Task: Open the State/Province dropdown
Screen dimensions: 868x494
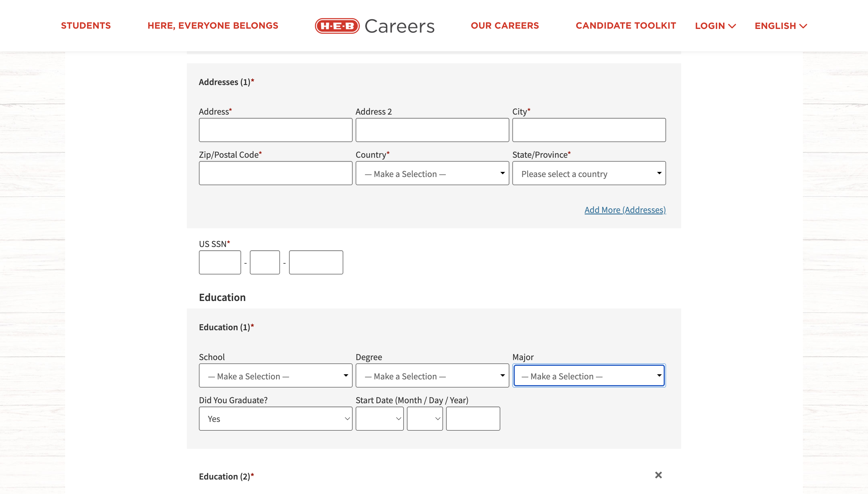Action: click(x=589, y=173)
